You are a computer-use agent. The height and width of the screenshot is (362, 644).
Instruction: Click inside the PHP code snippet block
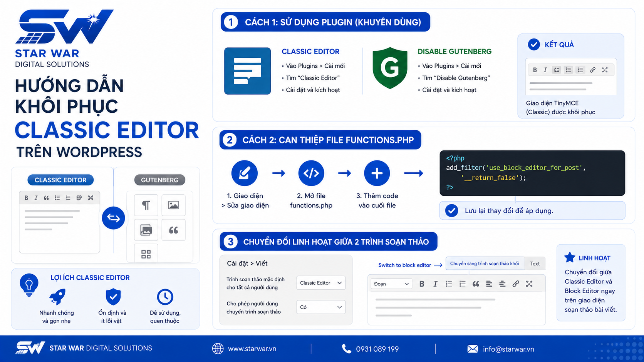[x=532, y=173]
